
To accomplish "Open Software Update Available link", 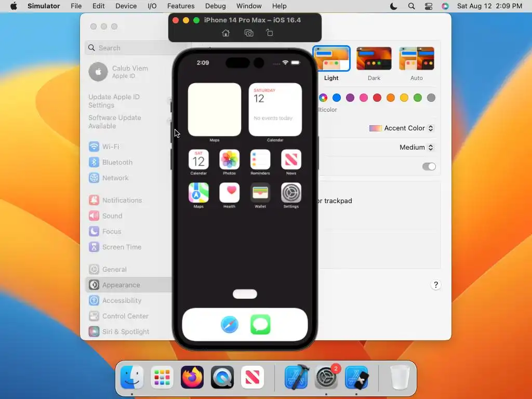I will click(115, 122).
